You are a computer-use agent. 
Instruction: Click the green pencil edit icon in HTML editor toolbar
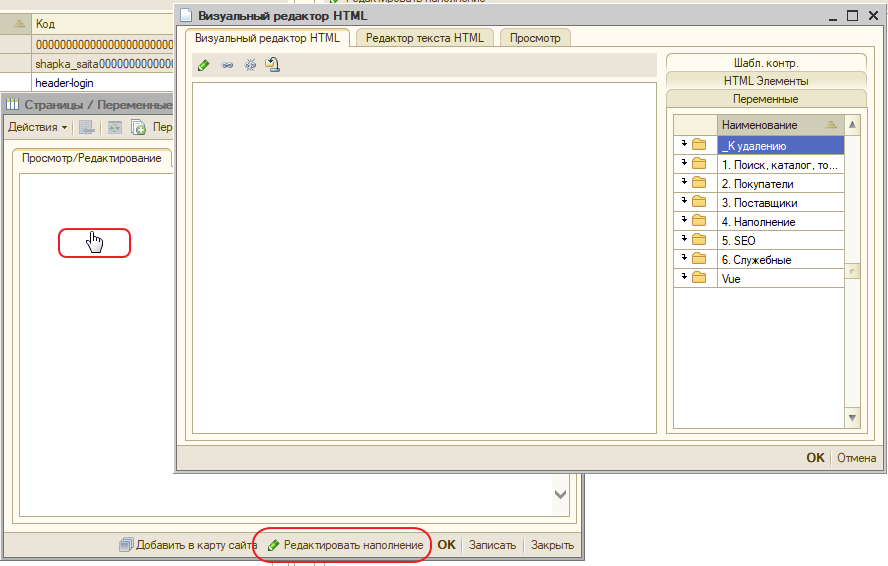point(204,65)
